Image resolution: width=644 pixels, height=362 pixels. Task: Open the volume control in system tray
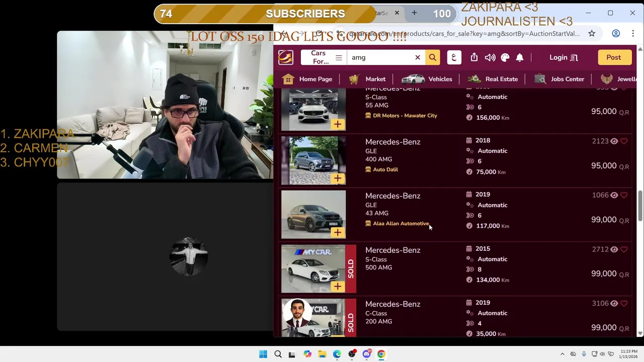(x=602, y=354)
